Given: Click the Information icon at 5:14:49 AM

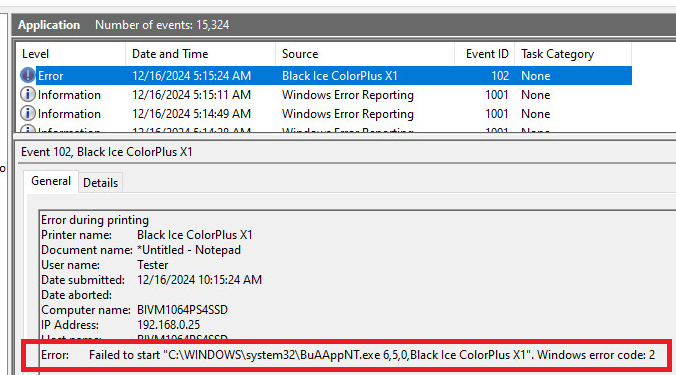Looking at the screenshot, I should pos(28,113).
